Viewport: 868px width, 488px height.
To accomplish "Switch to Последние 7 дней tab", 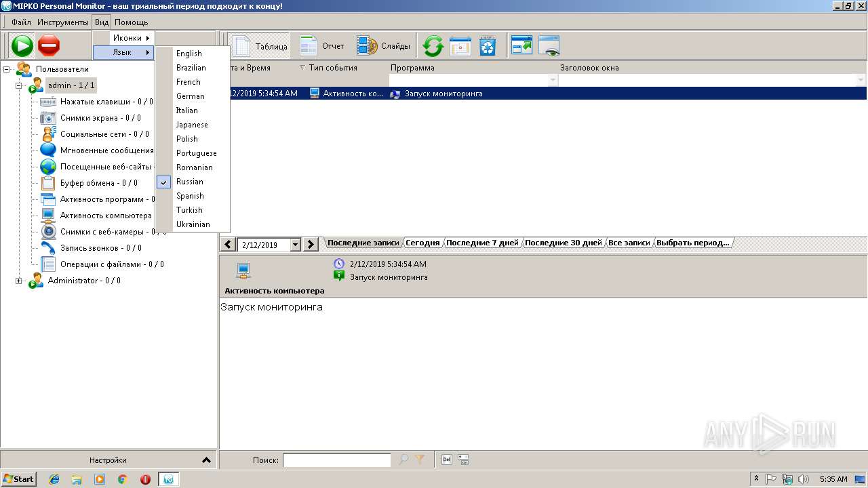I will 482,243.
